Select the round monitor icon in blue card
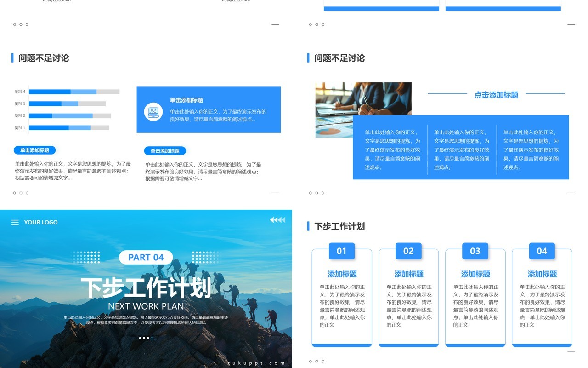The height and width of the screenshot is (368, 588). [x=153, y=111]
